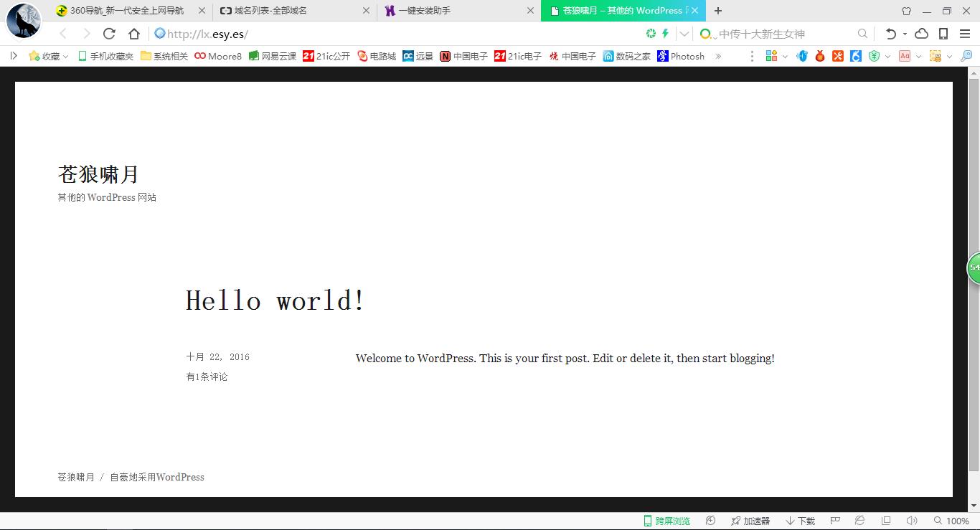The height and width of the screenshot is (530, 980).
Task: Click the 100% zoom level control
Action: [x=952, y=521]
